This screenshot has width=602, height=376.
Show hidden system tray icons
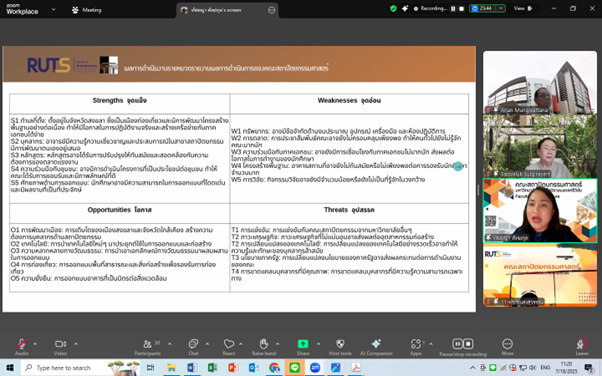pos(473,368)
